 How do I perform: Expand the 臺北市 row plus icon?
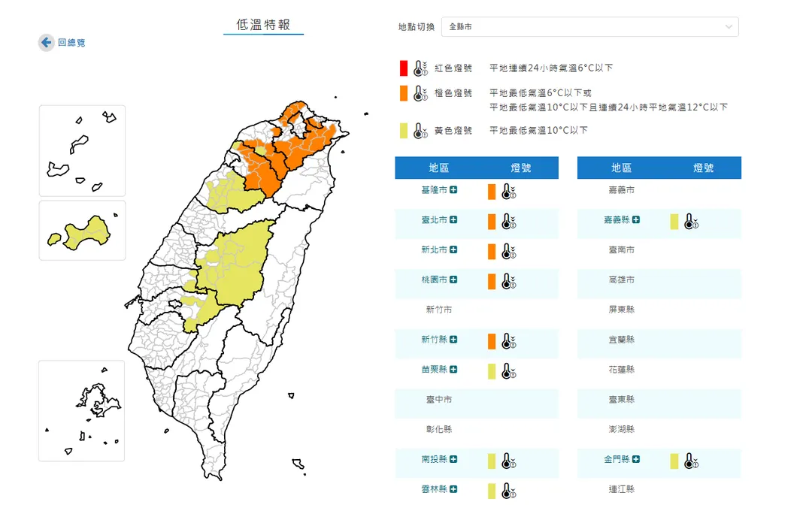(453, 220)
